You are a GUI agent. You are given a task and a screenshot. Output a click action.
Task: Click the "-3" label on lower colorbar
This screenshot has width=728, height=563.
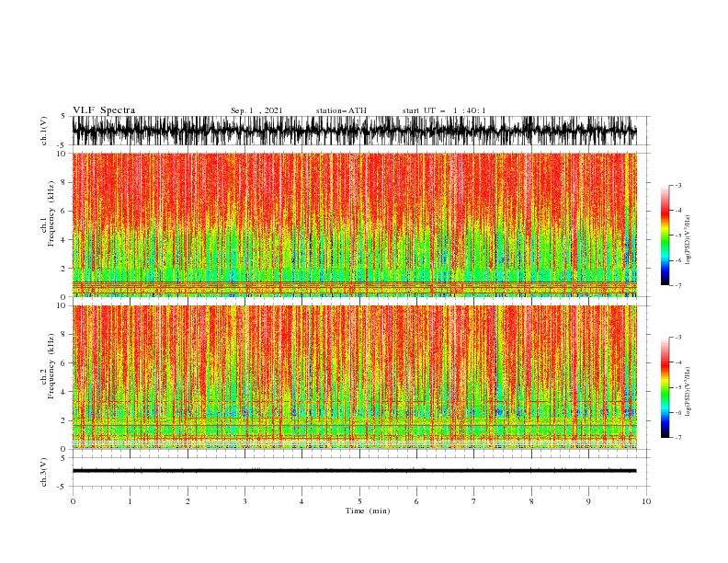(678, 338)
